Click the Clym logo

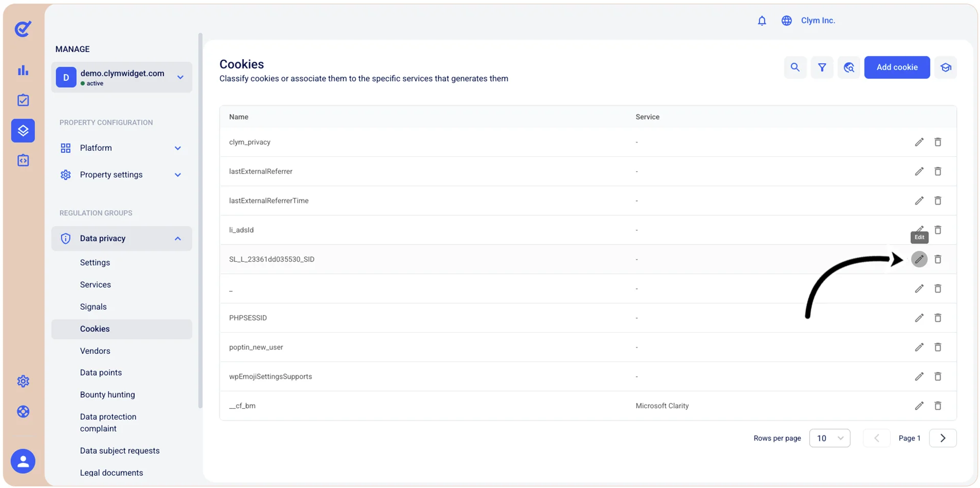point(23,29)
